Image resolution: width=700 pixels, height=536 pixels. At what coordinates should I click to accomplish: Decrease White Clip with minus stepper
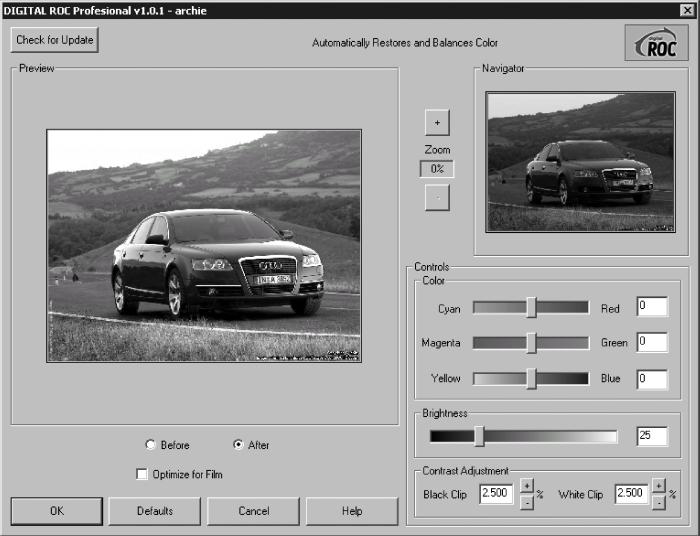click(658, 503)
